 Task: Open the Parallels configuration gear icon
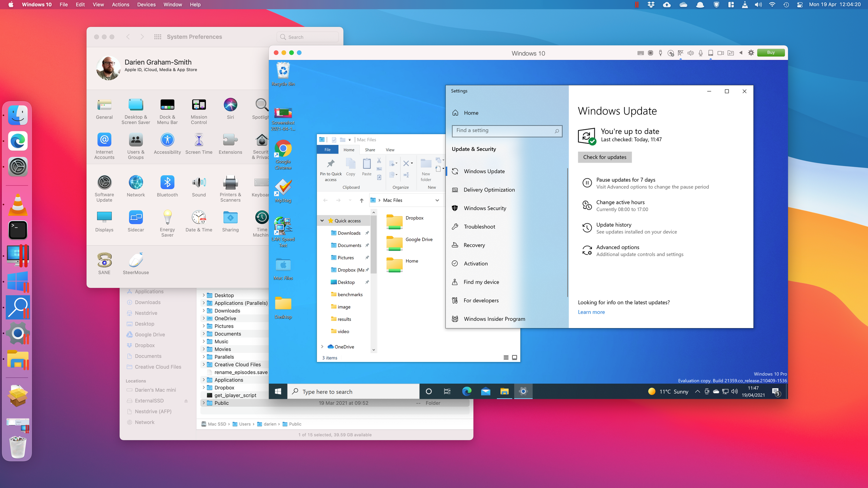(x=751, y=53)
